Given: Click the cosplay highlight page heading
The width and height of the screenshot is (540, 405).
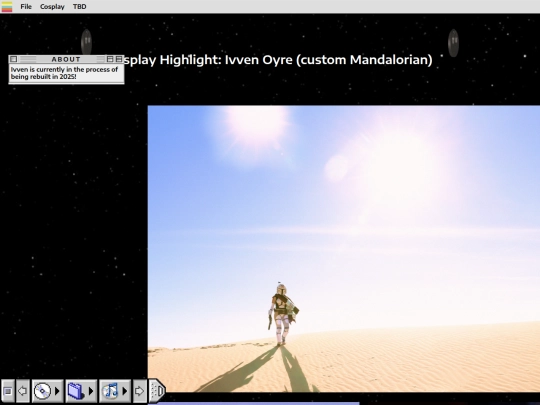Looking at the screenshot, I should click(277, 60).
